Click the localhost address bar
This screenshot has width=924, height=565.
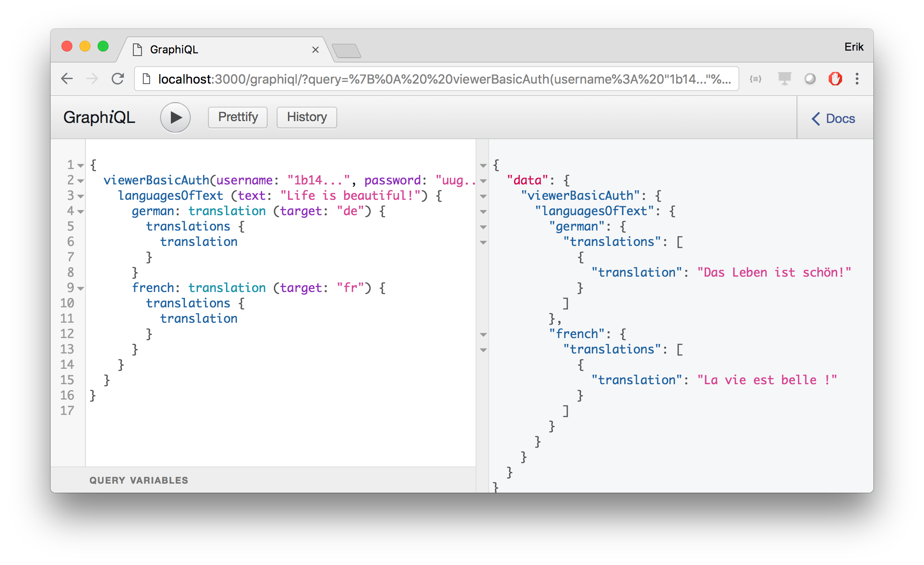point(437,79)
